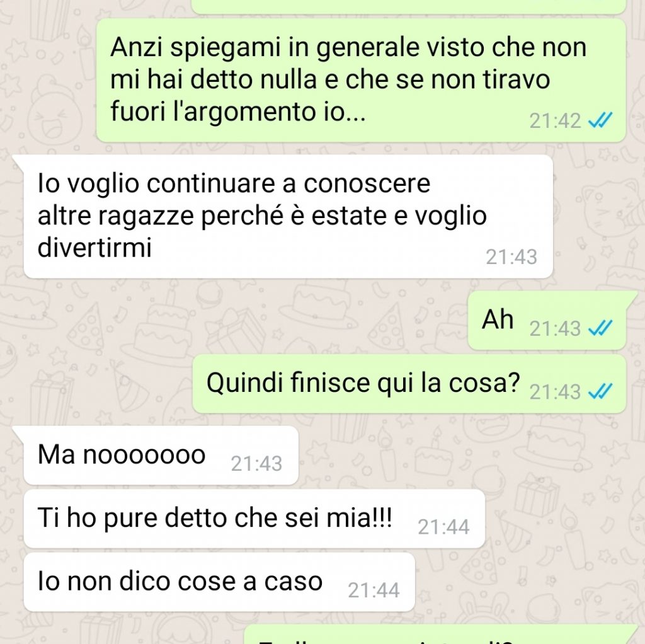Tap the 21:42 timestamp on the green message

pos(555,121)
